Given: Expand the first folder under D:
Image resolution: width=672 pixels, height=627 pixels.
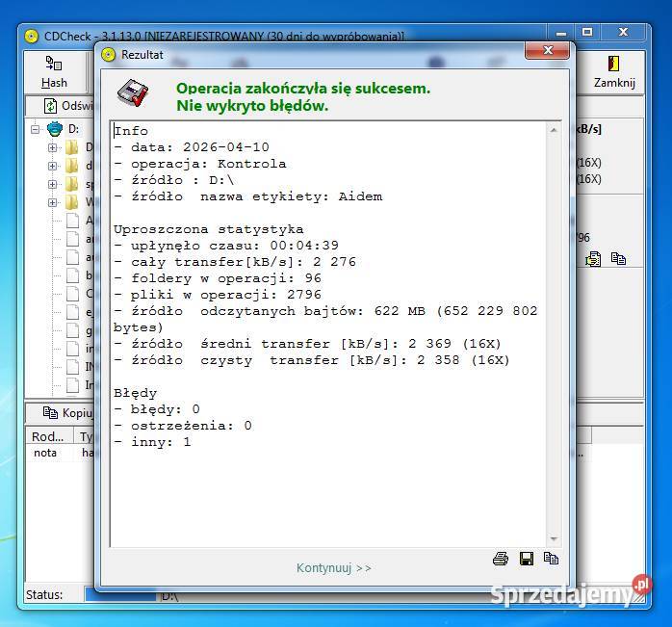Looking at the screenshot, I should coord(52,147).
